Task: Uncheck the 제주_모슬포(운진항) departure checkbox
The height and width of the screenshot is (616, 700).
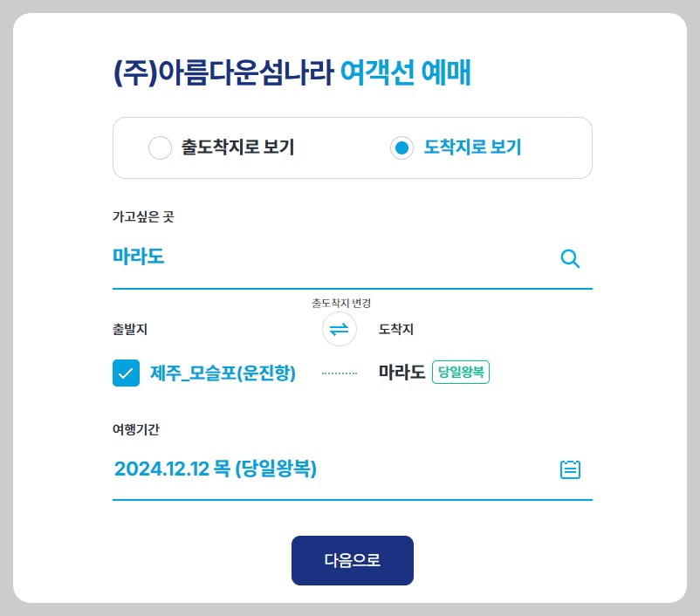Action: pos(126,372)
